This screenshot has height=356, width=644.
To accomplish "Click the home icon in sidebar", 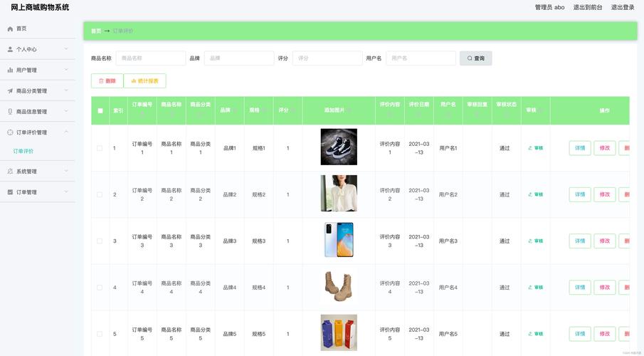I will 10,28.
